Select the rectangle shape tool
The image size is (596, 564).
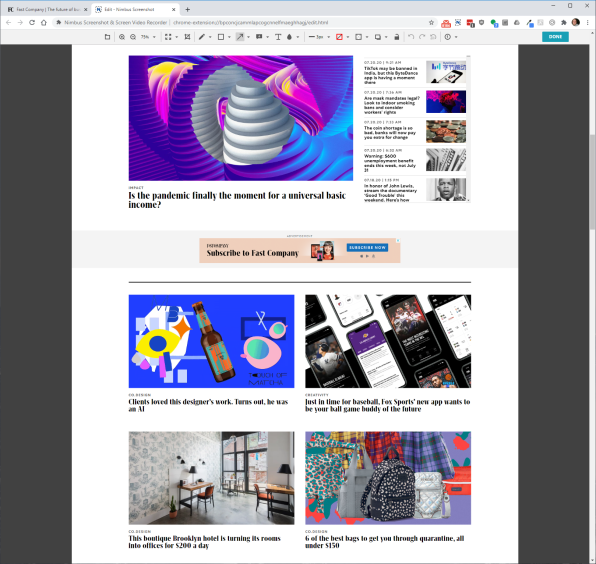[x=221, y=37]
